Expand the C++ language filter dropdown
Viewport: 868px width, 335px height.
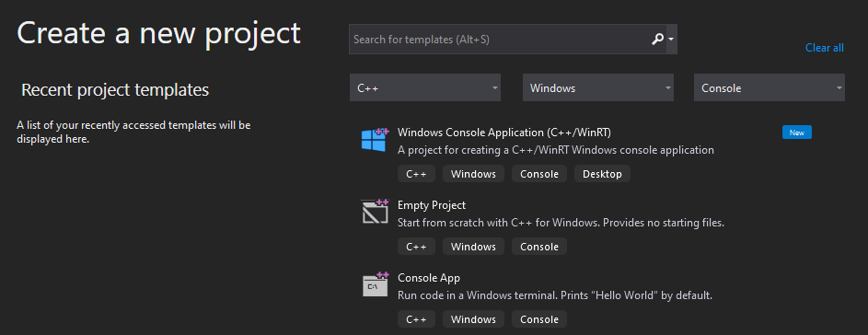[425, 88]
